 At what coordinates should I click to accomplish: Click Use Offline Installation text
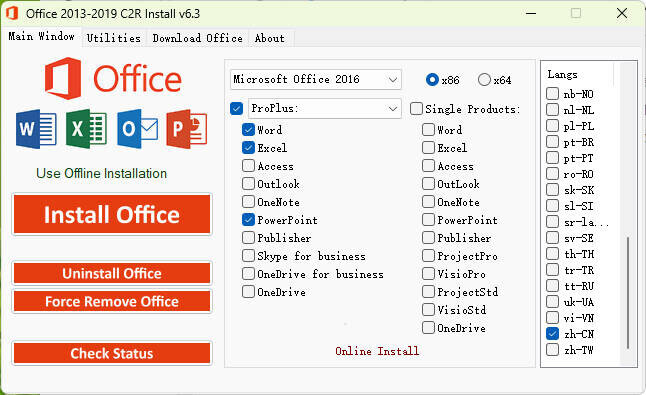coord(101,173)
